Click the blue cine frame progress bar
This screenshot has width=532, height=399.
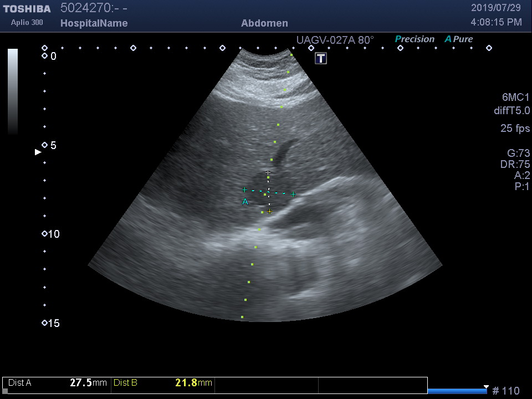[x=457, y=391]
